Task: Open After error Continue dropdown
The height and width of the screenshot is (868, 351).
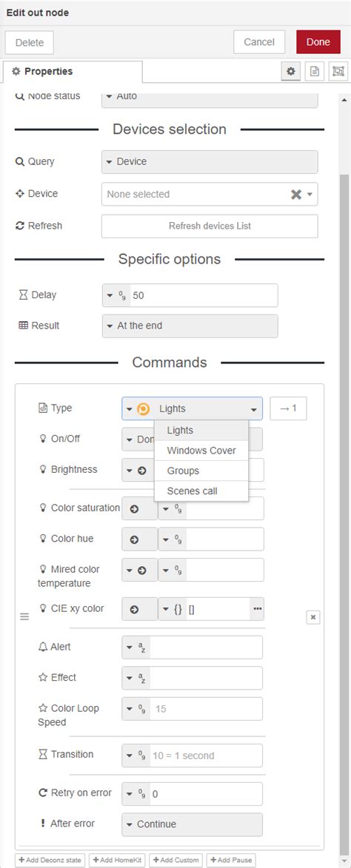Action: pyautogui.click(x=192, y=824)
